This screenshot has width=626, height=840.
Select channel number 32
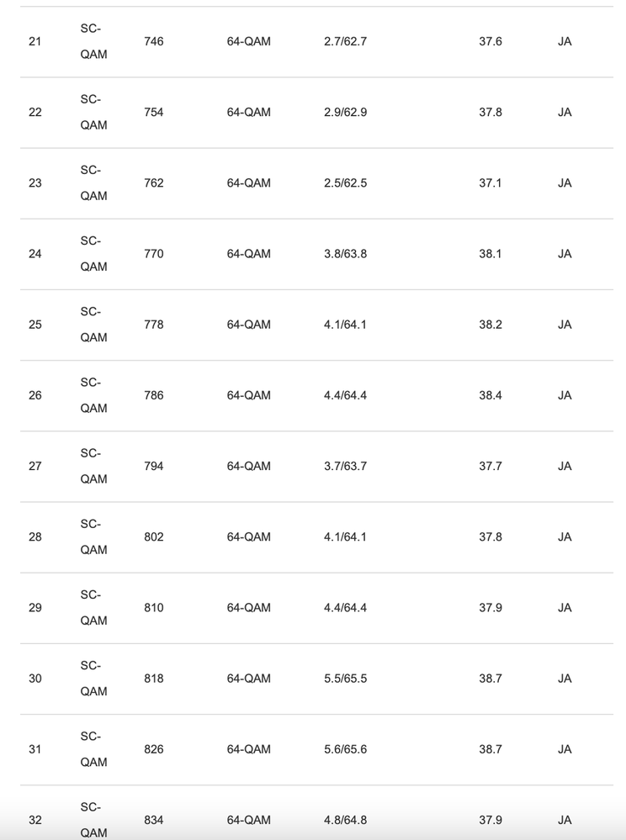[34, 819]
